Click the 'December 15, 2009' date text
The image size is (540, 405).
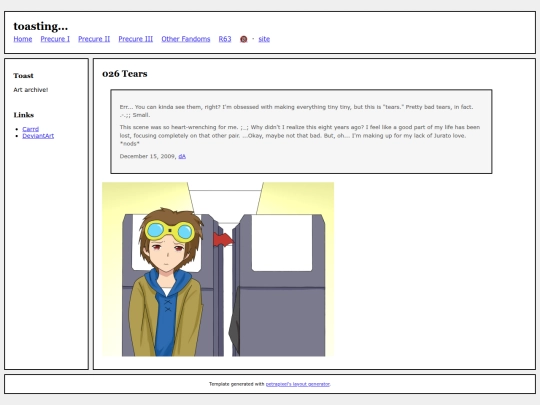[147, 156]
